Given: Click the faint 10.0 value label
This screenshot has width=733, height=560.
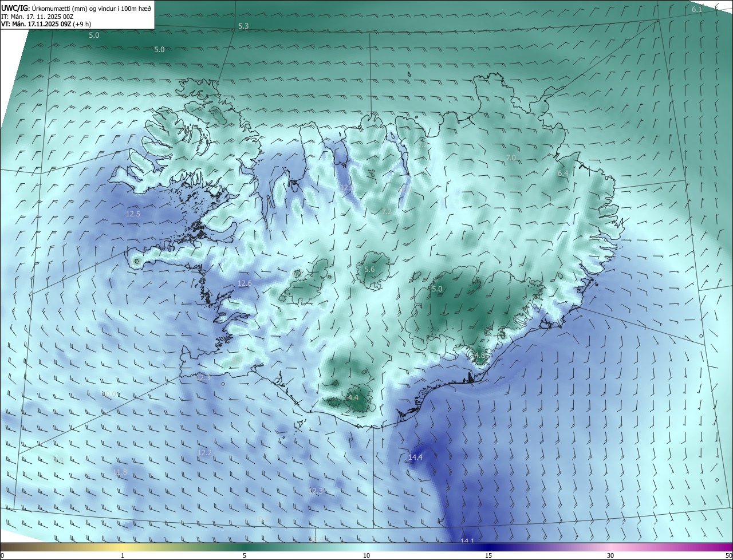Looking at the screenshot, I should pyautogui.click(x=110, y=394).
